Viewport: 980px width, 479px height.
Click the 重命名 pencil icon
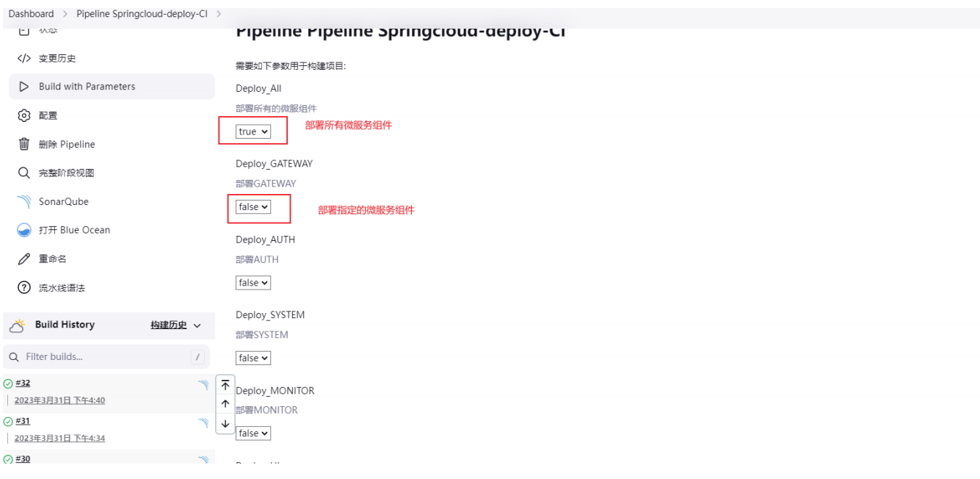(x=24, y=259)
